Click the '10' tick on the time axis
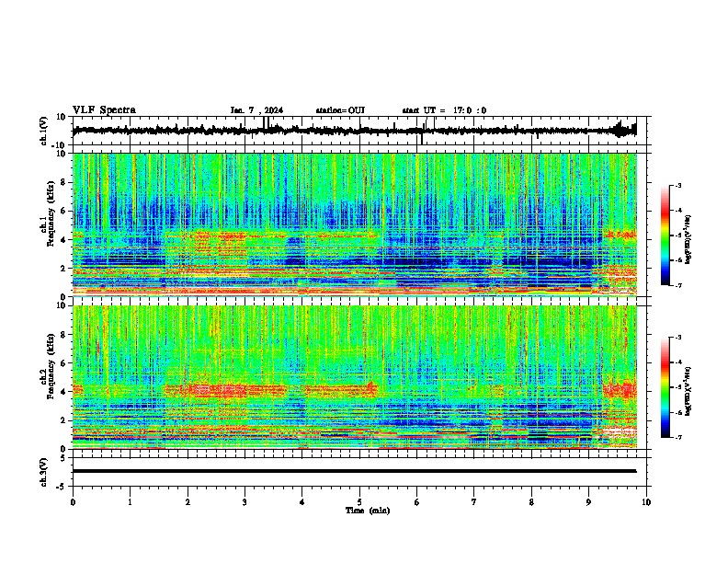 (646, 502)
